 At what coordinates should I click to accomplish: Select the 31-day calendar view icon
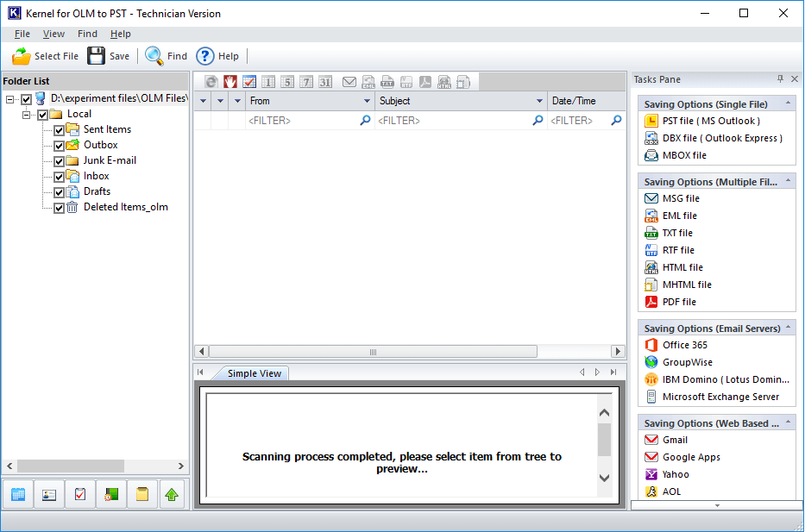(325, 82)
